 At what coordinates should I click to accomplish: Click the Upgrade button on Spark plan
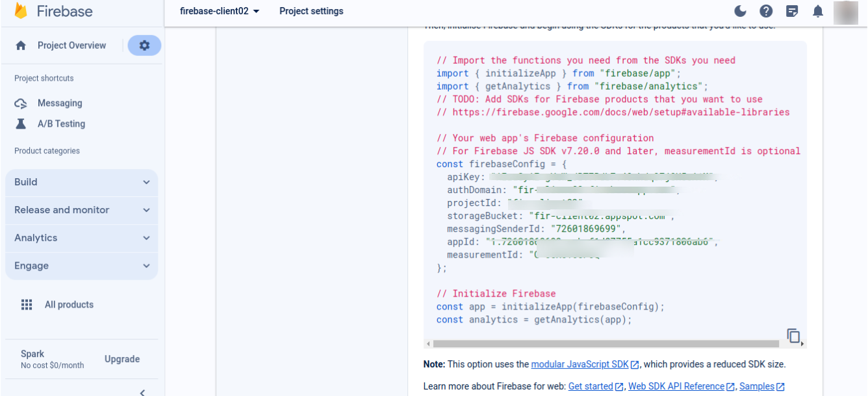(x=121, y=358)
